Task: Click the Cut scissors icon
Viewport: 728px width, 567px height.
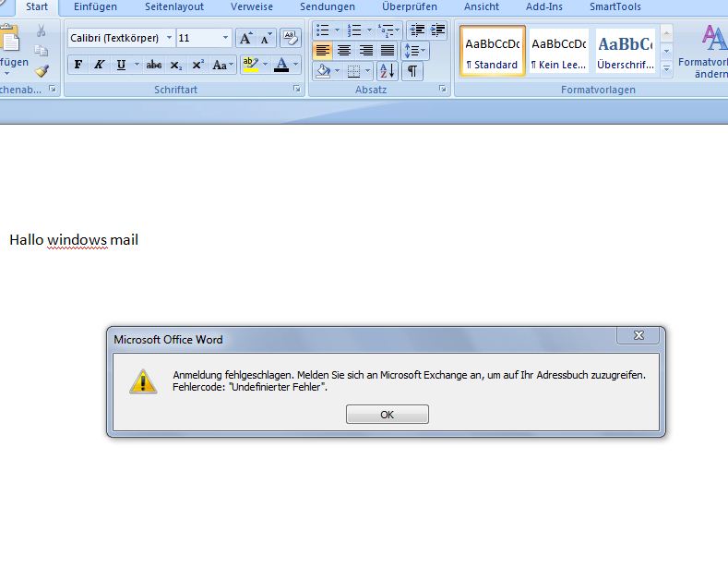Action: coord(41,30)
